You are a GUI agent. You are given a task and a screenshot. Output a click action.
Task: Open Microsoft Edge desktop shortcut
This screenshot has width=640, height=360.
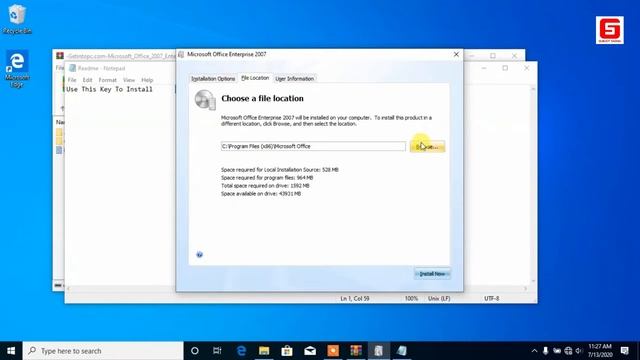coord(17,69)
